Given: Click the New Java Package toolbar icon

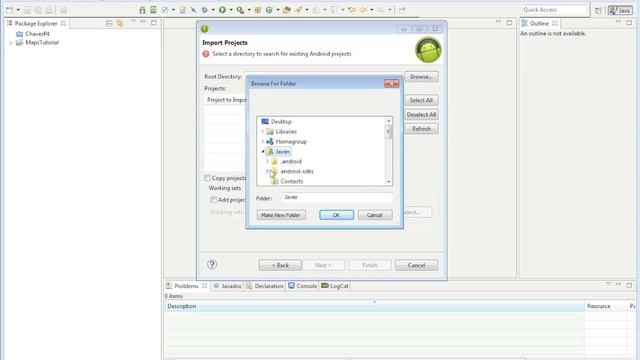Looking at the screenshot, I should [x=258, y=10].
